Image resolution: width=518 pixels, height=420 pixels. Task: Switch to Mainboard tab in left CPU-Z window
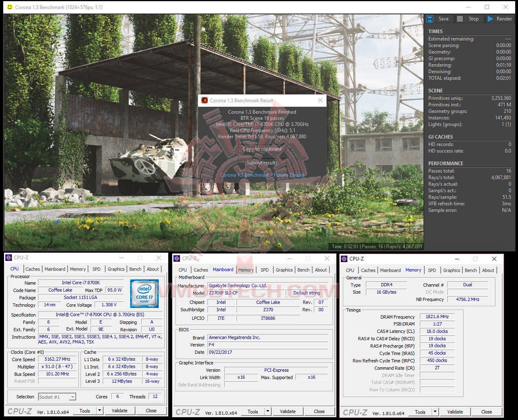(55, 269)
